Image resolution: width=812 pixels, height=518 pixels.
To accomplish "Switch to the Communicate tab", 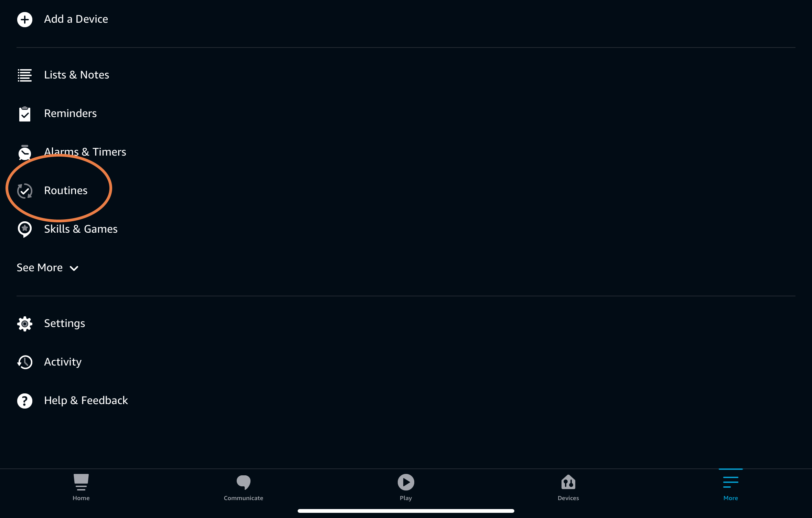I will click(x=243, y=485).
